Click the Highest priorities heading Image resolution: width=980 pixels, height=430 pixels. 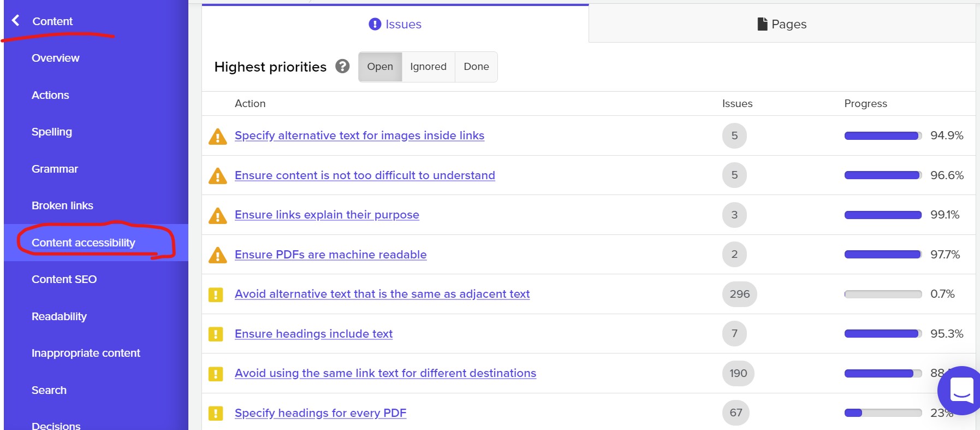[x=270, y=67]
